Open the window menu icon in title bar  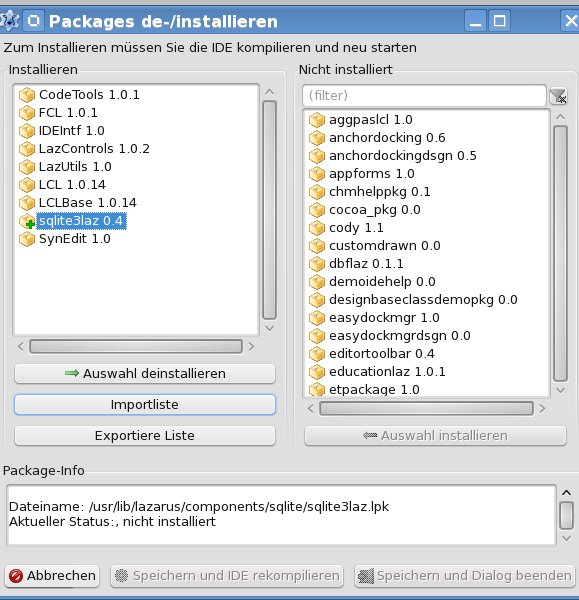9,21
